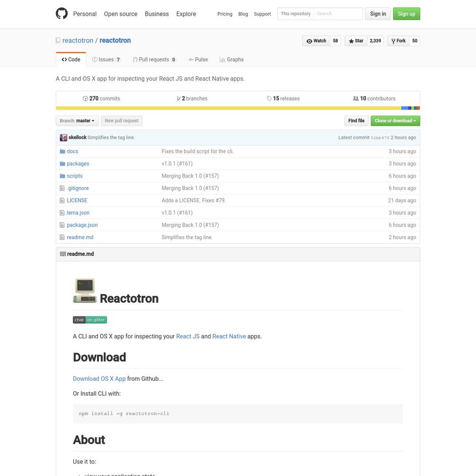Go to Open source in top navigation
The height and width of the screenshot is (476, 476).
click(120, 14)
